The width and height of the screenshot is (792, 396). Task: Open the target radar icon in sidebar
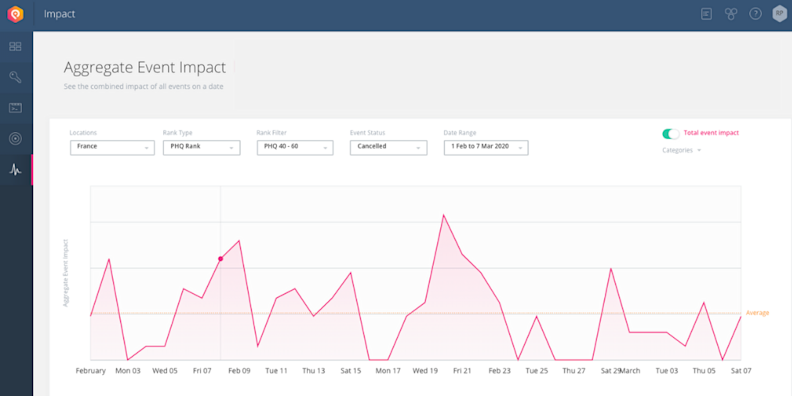(15, 138)
